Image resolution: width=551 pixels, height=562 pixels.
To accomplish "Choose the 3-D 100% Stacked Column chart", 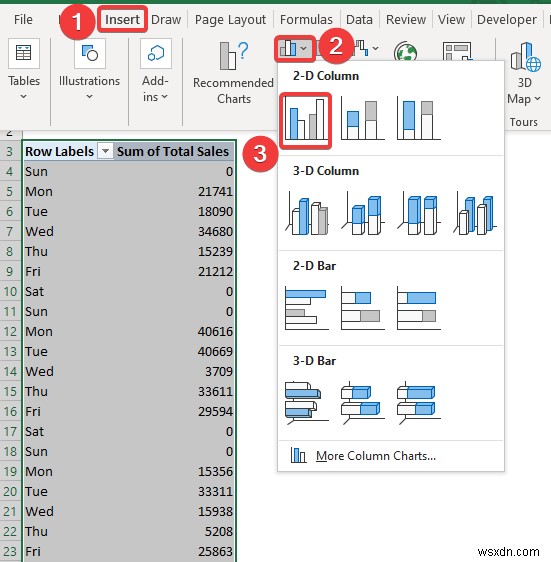I will tap(419, 214).
